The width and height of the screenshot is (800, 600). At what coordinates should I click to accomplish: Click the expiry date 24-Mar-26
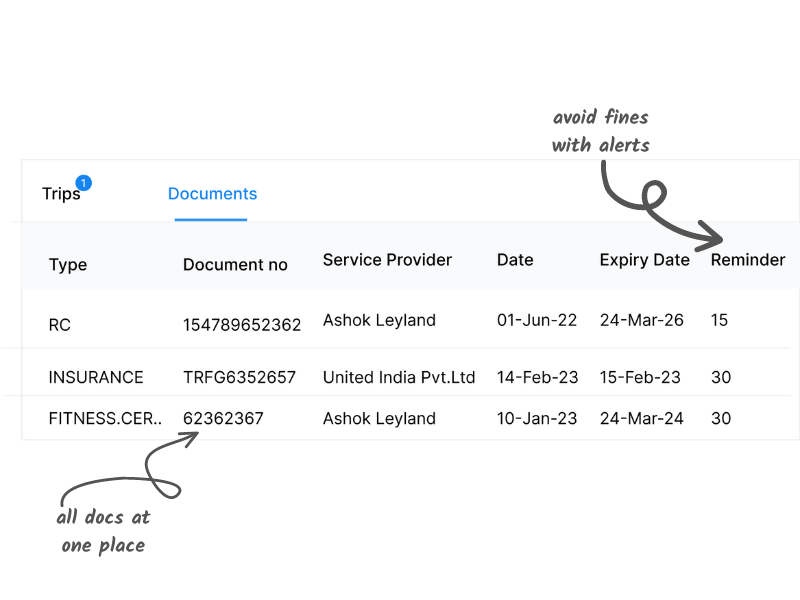[x=641, y=320]
